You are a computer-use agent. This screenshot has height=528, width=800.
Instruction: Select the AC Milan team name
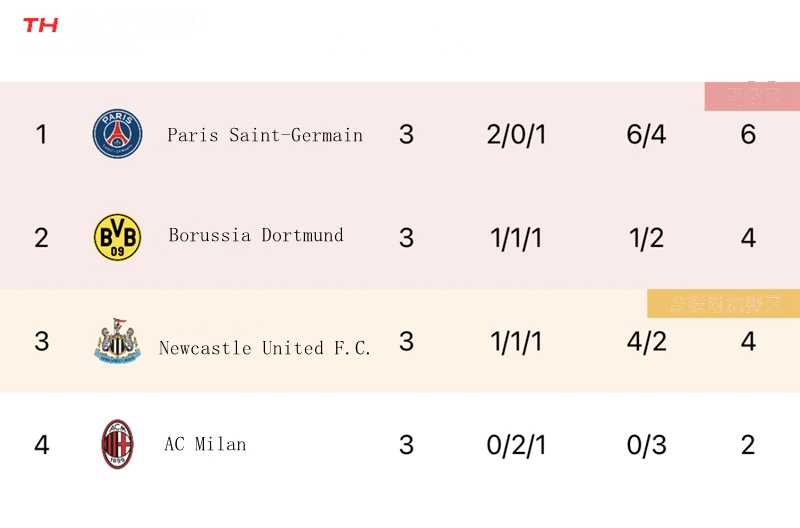[x=205, y=444]
